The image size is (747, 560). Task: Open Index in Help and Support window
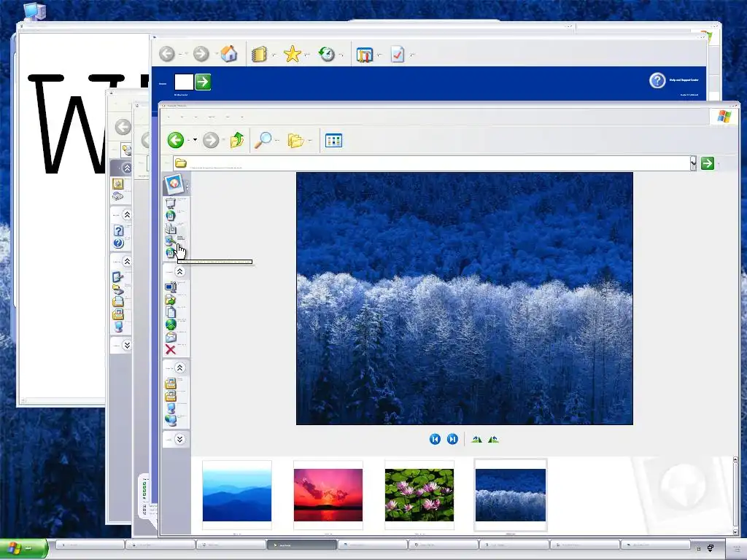click(259, 54)
